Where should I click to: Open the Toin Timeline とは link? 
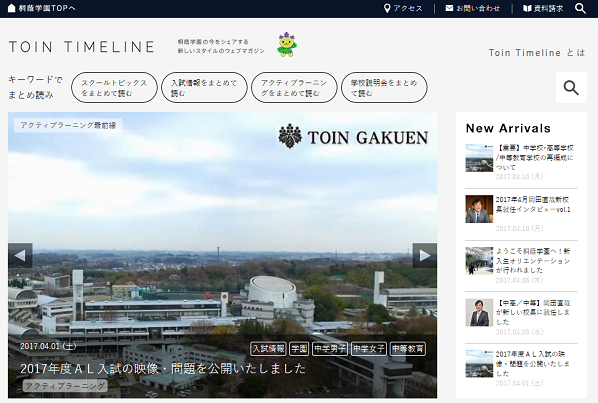(x=537, y=52)
